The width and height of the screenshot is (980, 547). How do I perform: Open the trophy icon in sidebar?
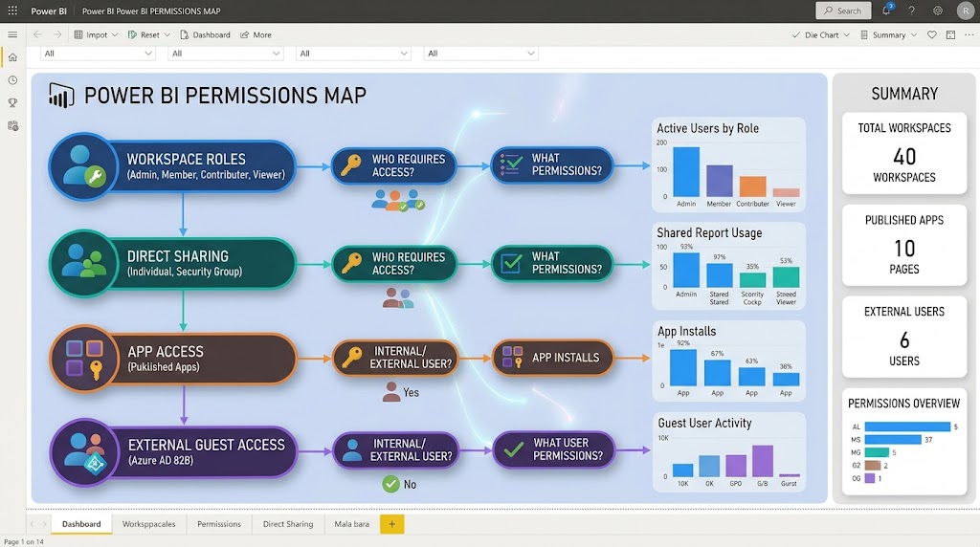[12, 103]
